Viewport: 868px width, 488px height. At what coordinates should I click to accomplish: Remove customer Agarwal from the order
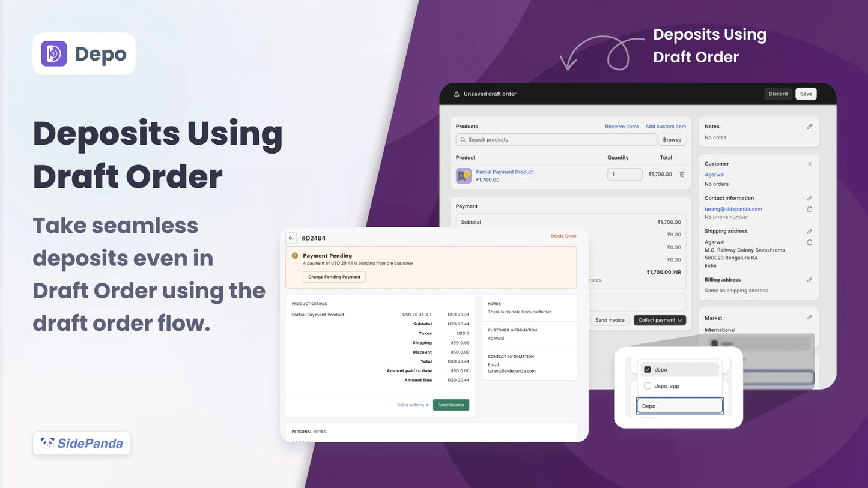[809, 163]
